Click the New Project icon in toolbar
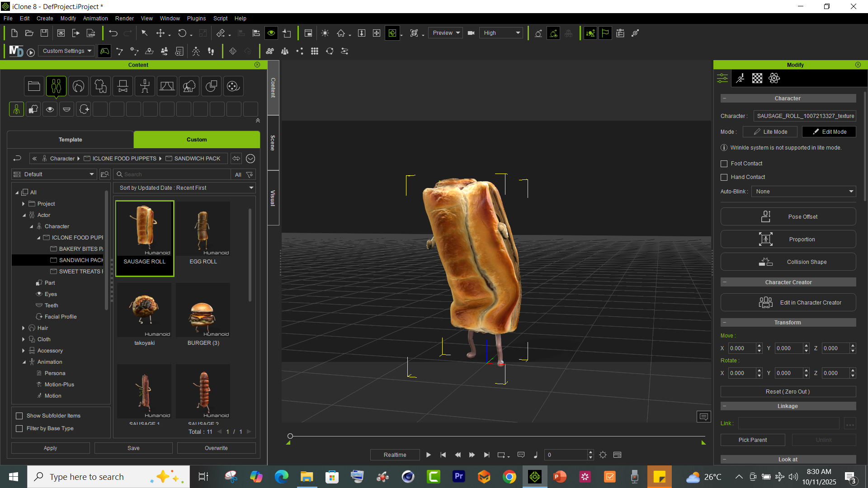Viewport: 868px width, 488px height. point(14,33)
